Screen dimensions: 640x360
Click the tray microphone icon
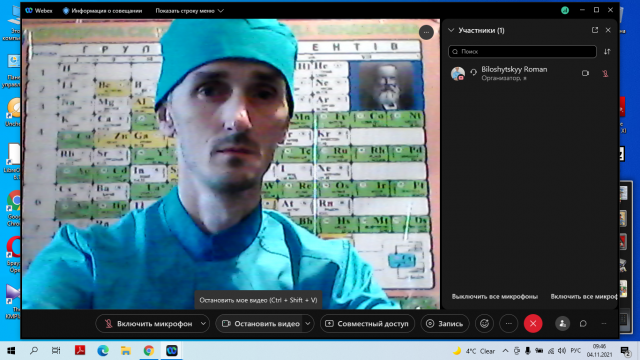(x=528, y=351)
